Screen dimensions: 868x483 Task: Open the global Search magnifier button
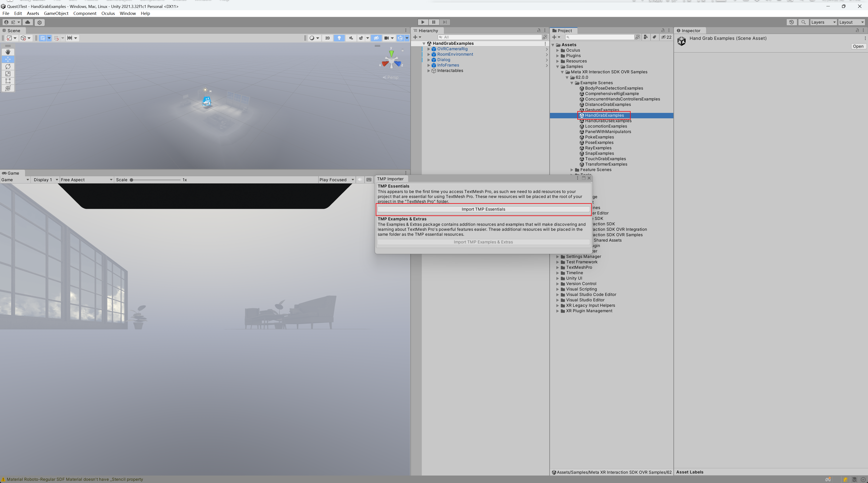(x=803, y=22)
